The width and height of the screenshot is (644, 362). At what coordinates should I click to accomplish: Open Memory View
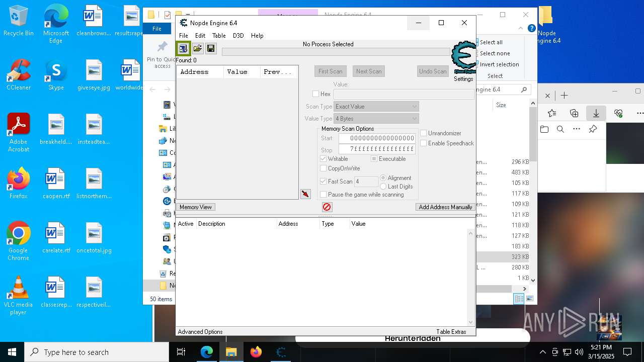tap(196, 207)
